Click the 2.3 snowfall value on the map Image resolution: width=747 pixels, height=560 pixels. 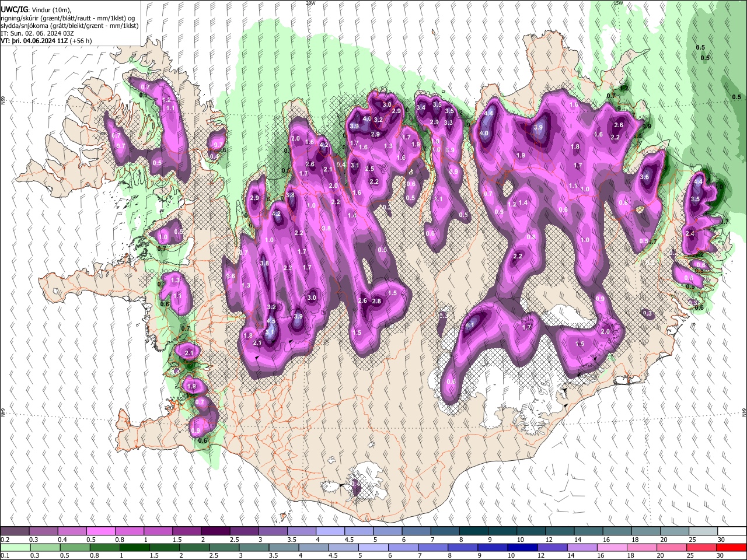[x=287, y=268]
